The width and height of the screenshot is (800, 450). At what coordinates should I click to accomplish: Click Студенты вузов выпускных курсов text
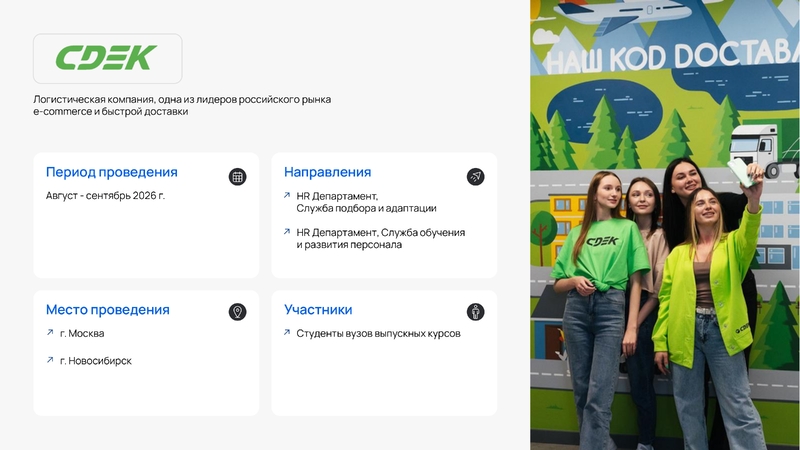tap(378, 334)
